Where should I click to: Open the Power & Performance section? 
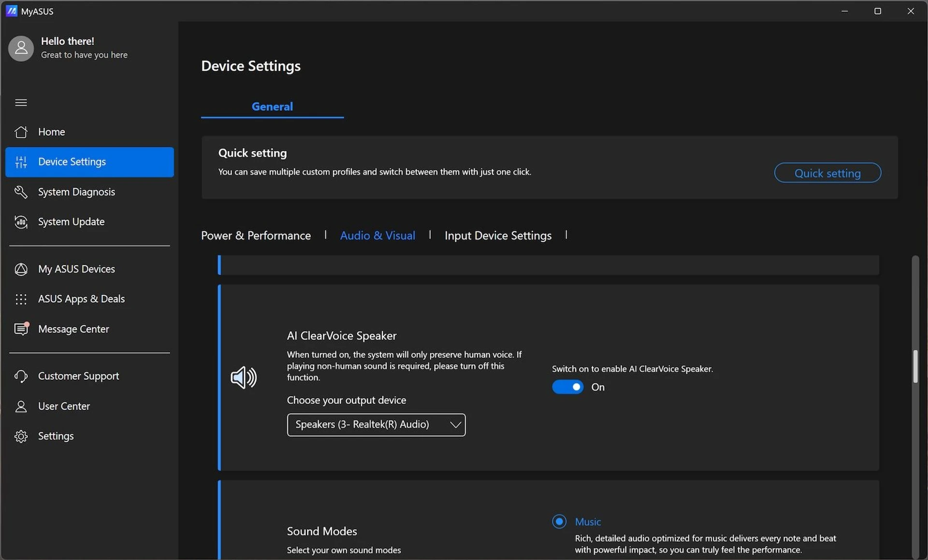click(x=256, y=235)
